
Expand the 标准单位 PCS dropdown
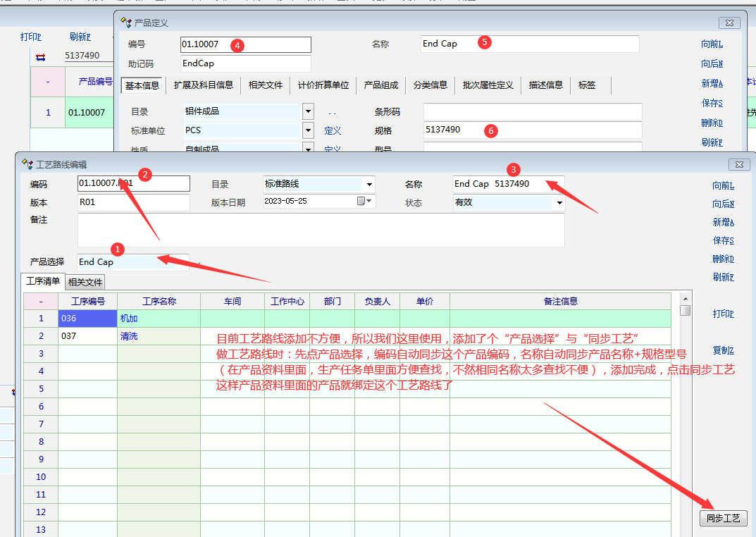point(308,130)
